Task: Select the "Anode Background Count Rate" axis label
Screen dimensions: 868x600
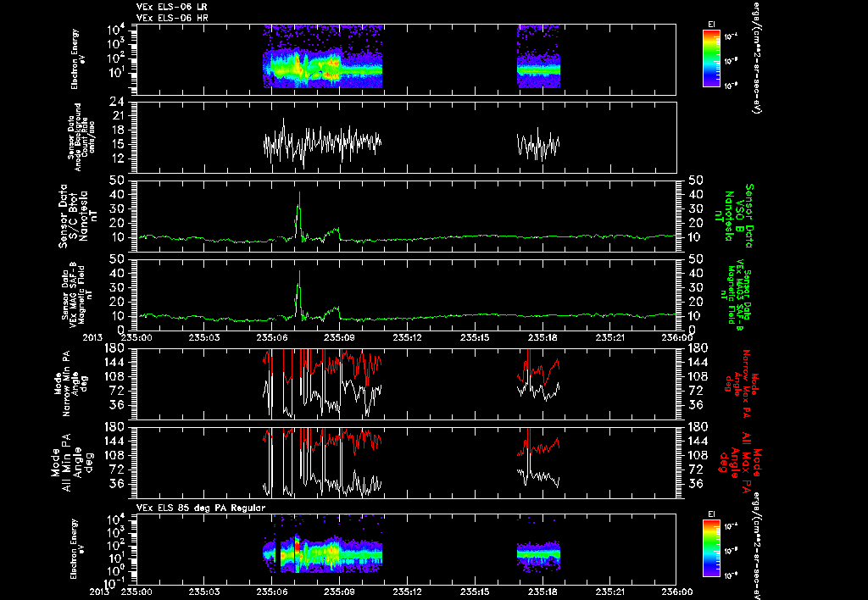Action: [x=82, y=136]
